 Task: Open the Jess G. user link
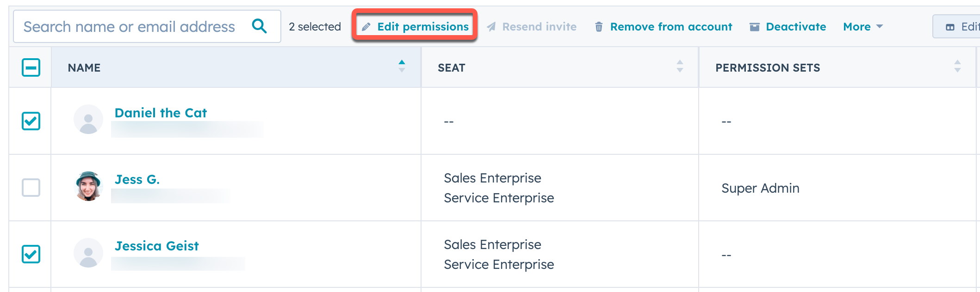coord(137,179)
